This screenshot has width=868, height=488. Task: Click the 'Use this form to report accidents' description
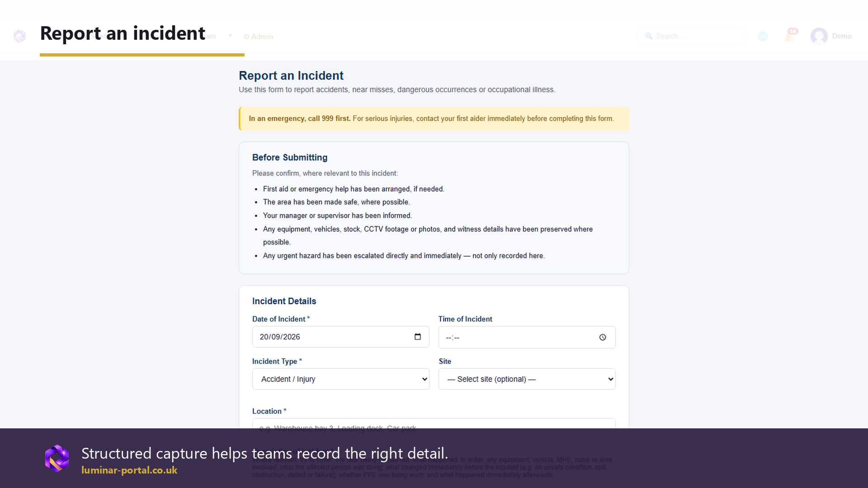[x=397, y=89]
